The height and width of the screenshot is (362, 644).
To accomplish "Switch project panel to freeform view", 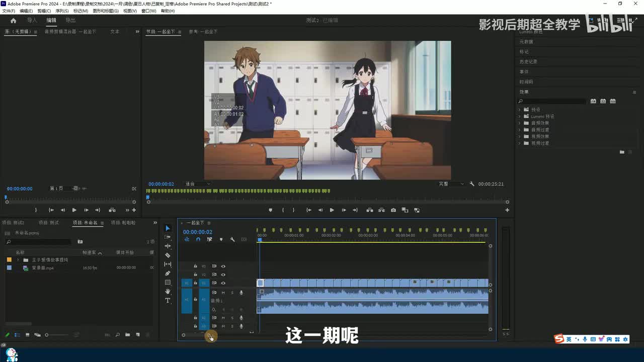I will (x=37, y=335).
